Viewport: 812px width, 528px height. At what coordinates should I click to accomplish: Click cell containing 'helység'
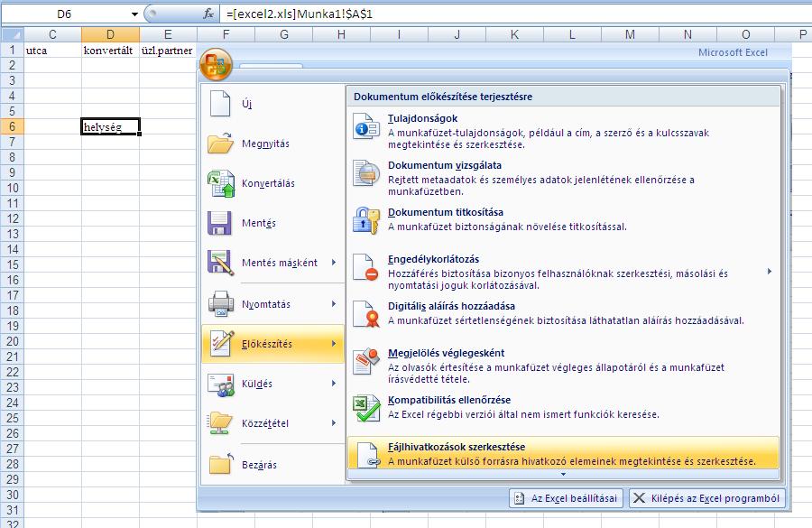point(110,126)
